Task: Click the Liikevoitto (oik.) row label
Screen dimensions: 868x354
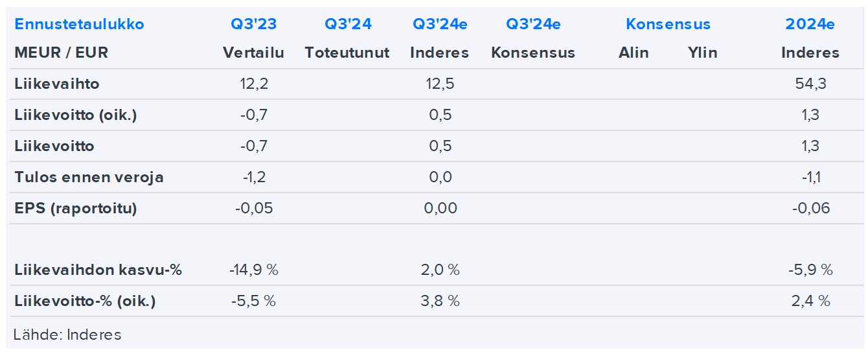Action: (76, 115)
